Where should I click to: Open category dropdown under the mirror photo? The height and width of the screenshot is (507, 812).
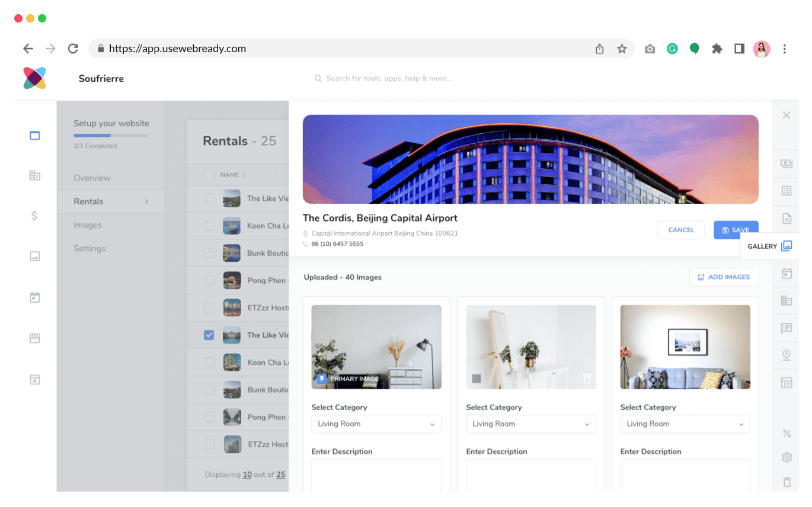click(x=531, y=424)
